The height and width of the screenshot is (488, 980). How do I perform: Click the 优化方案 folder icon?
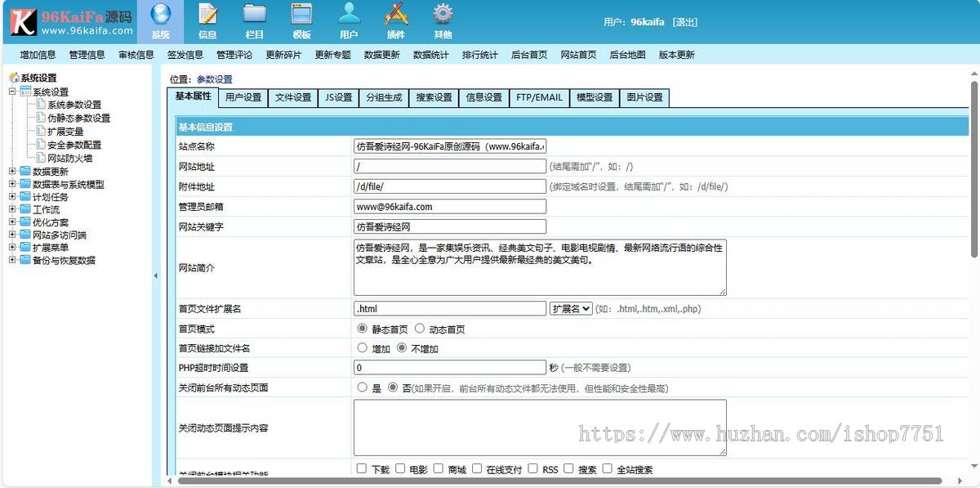pos(25,222)
